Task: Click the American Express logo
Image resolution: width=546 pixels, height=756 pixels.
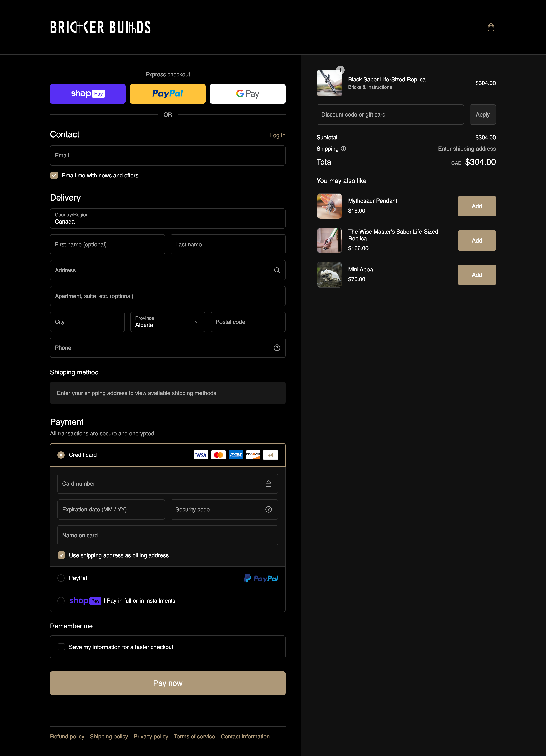Action: coord(236,455)
